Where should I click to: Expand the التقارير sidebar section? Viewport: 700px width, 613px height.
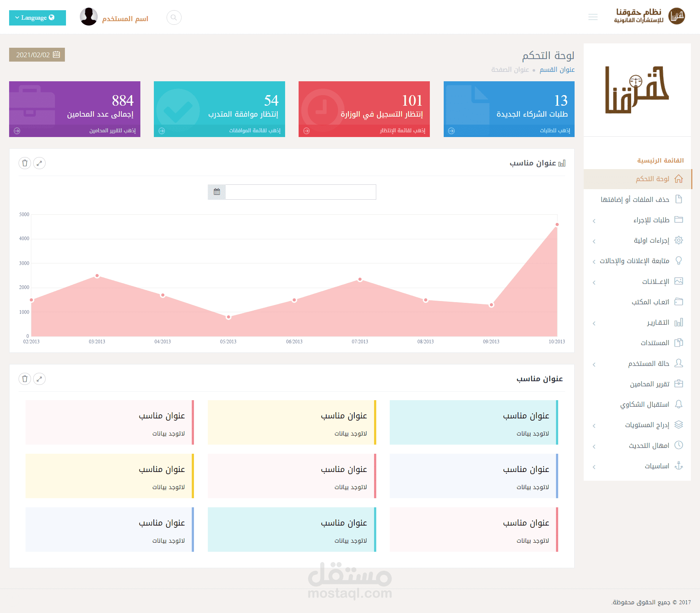click(594, 323)
